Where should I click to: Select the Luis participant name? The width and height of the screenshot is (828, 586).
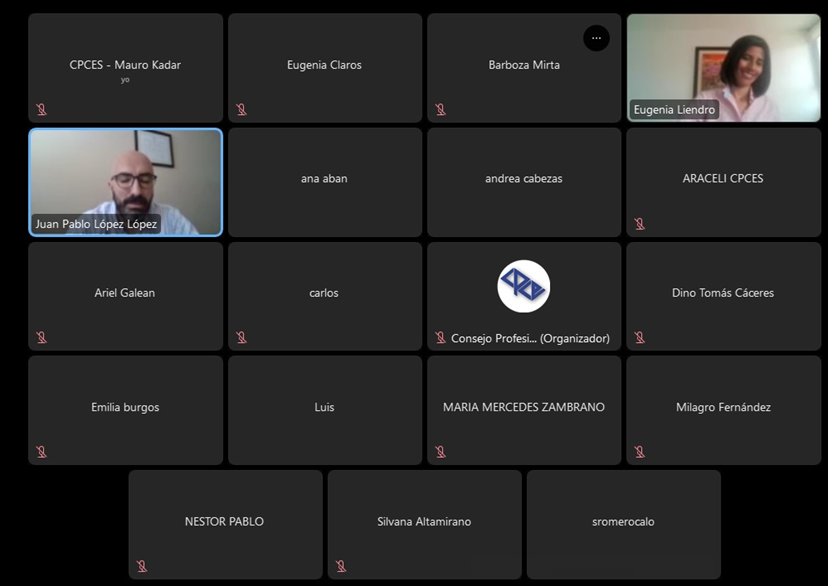tap(324, 407)
